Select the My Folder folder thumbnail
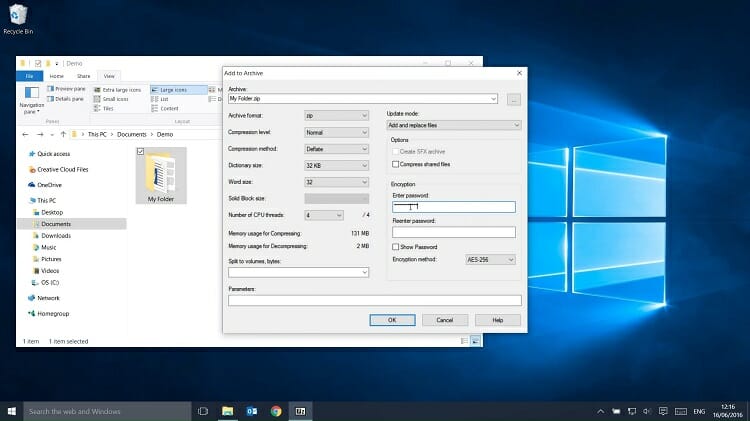750x421 pixels. 160,172
